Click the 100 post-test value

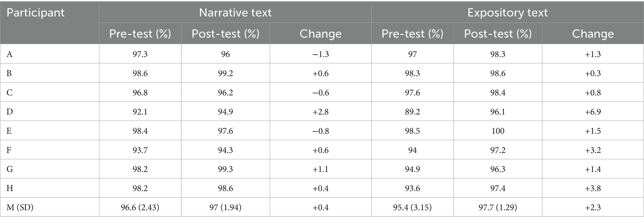(x=498, y=131)
